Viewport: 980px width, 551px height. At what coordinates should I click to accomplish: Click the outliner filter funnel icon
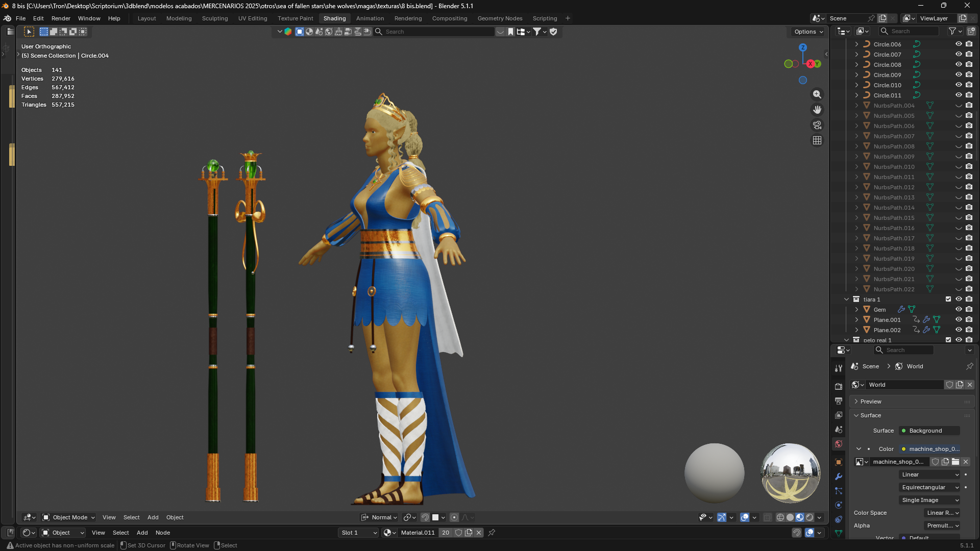tap(952, 31)
